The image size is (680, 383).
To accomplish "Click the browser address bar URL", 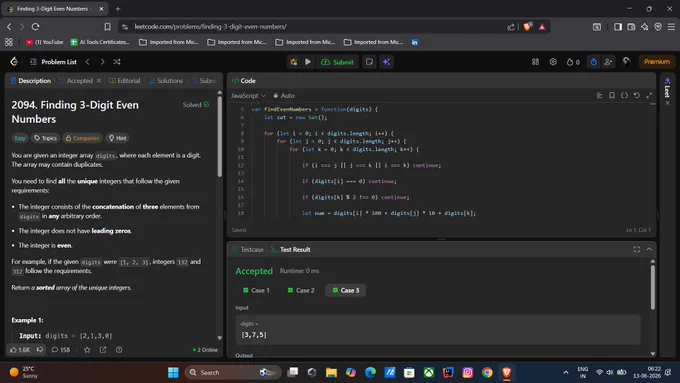I will (210, 26).
